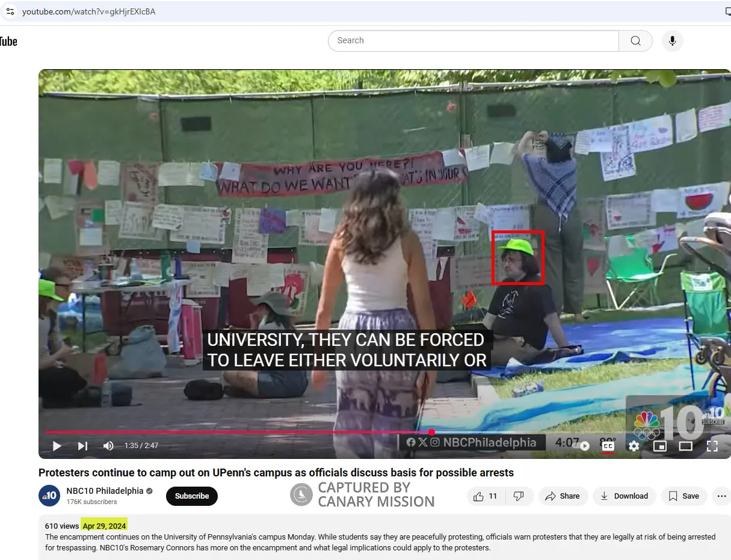
Task: Open video settings gear
Action: click(634, 446)
